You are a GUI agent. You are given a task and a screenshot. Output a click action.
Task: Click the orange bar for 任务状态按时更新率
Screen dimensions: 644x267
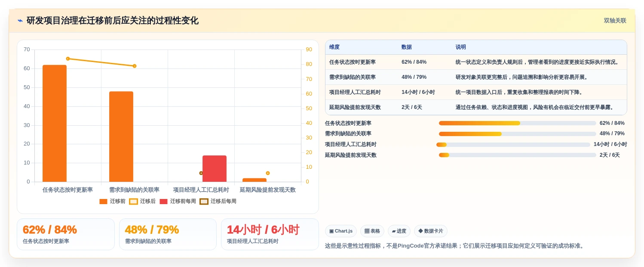click(x=55, y=124)
